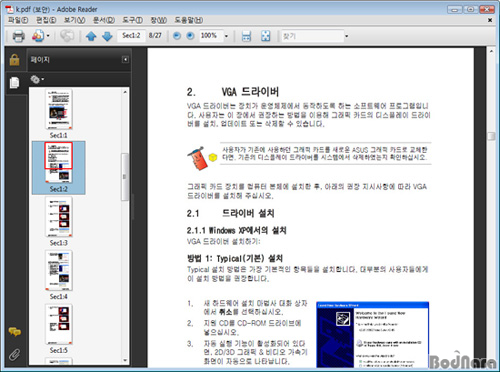
Task: Expand the zoom percentage dropdown arrow
Action: point(226,36)
